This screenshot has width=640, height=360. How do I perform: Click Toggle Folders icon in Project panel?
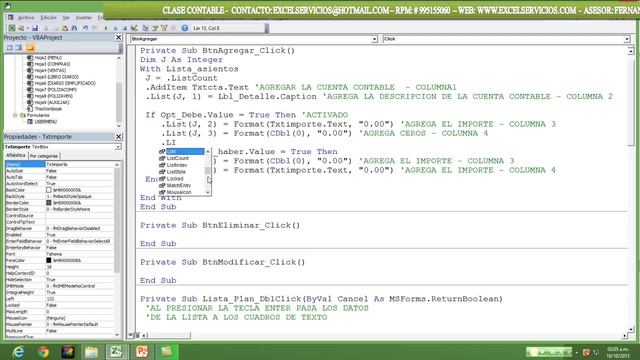coord(30,48)
